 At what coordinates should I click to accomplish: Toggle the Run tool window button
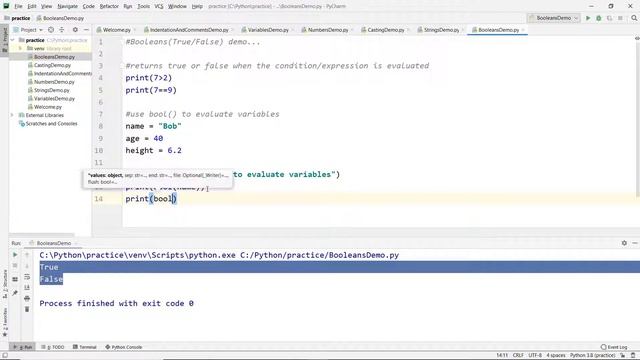pyautogui.click(x=23, y=347)
